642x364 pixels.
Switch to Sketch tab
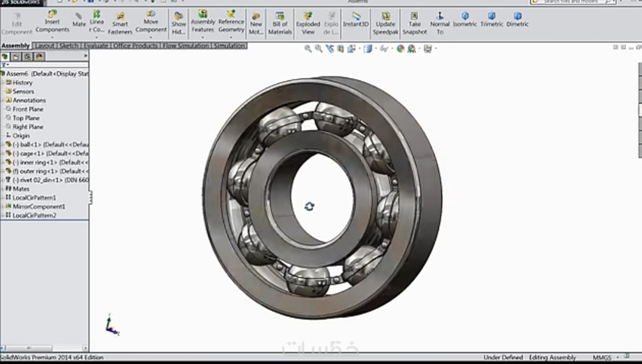point(69,45)
